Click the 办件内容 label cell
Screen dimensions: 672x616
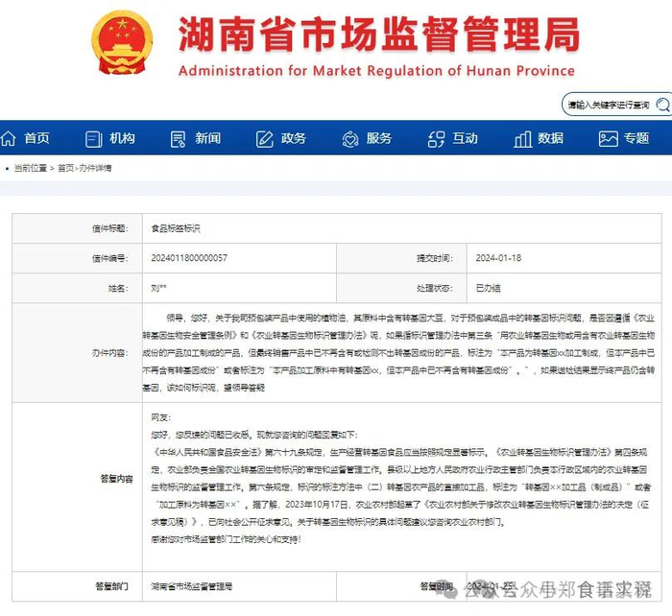pyautogui.click(x=77, y=352)
